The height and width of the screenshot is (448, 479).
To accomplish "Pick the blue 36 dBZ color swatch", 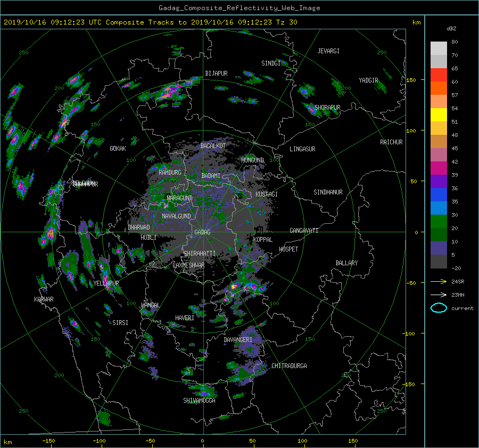I will [439, 194].
